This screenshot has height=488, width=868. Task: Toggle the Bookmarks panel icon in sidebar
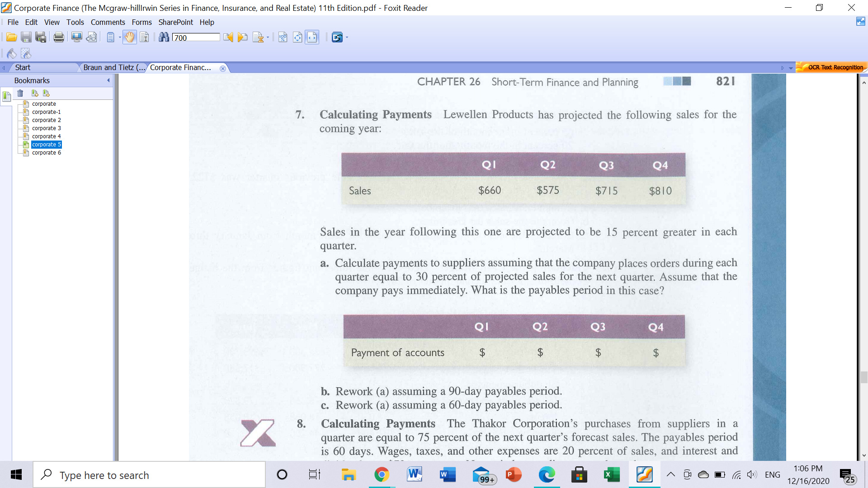(6, 96)
